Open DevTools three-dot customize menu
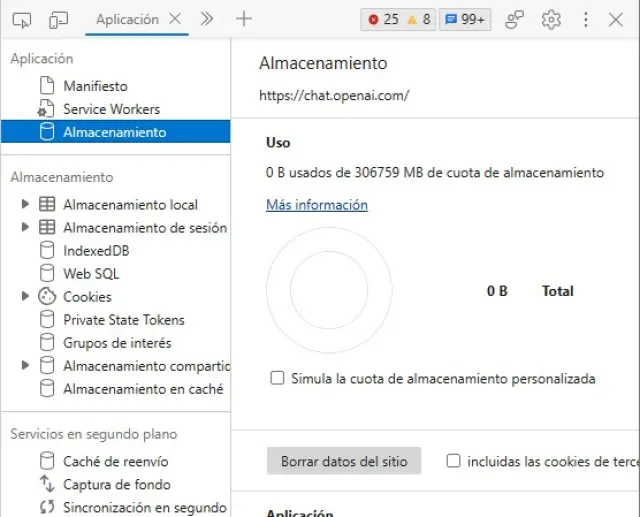The height and width of the screenshot is (517, 640). 586,19
